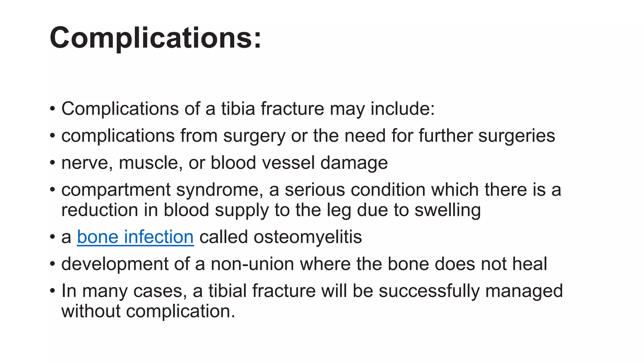Click the 'In many cases' sentence start

click(122, 291)
